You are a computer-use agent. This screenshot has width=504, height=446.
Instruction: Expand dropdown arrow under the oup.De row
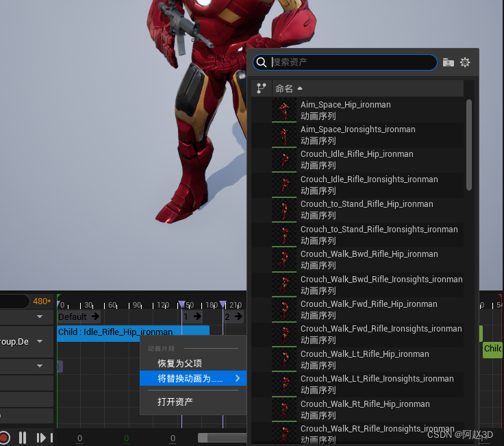40,366
